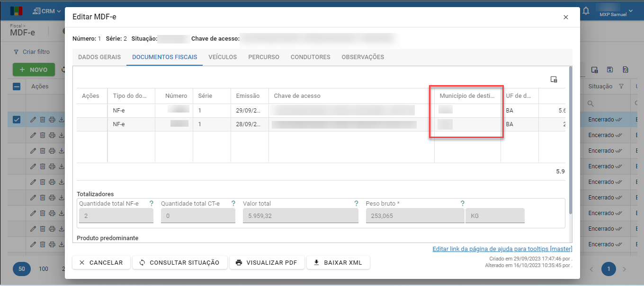Click the Chave de acesso column header
This screenshot has width=644, height=286.
click(x=351, y=96)
